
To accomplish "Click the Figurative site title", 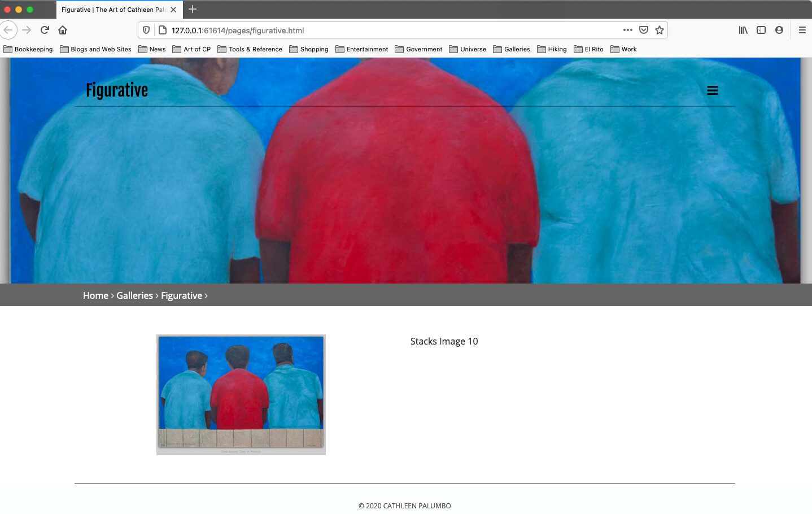I will click(x=117, y=90).
